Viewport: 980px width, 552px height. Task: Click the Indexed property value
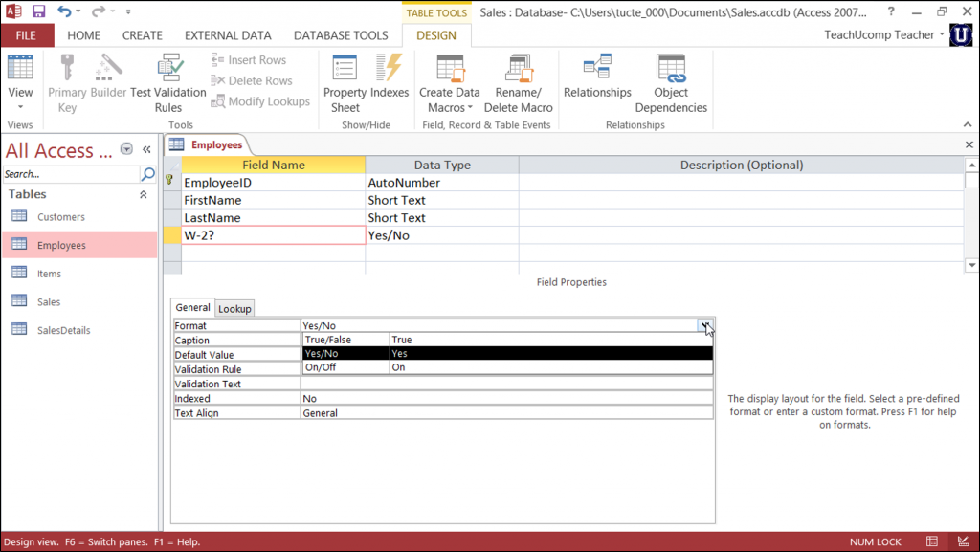[x=507, y=398]
